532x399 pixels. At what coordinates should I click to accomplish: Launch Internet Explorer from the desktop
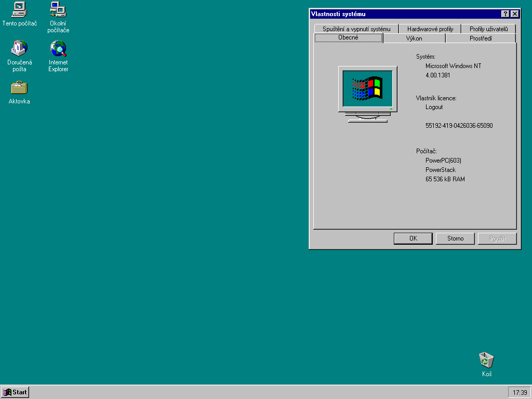58,48
